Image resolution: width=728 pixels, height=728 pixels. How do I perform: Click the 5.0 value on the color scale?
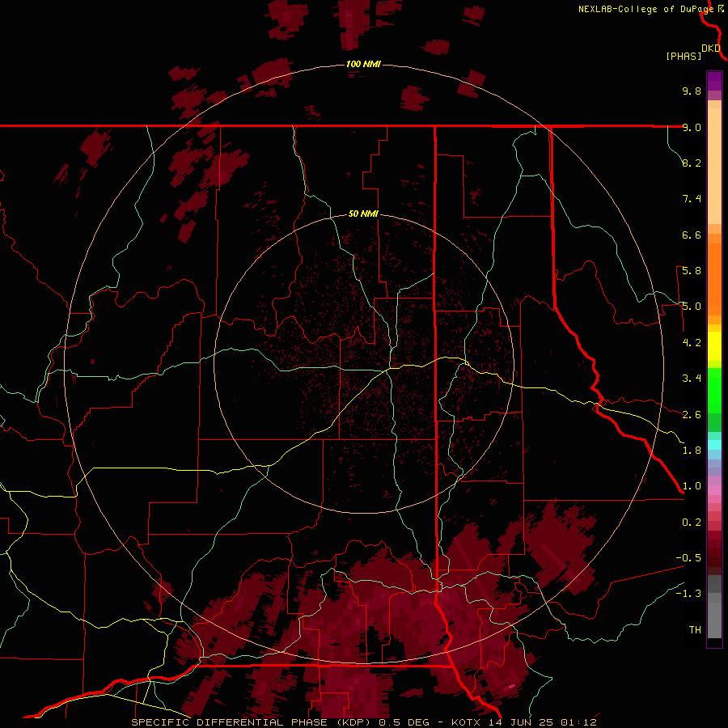(692, 307)
